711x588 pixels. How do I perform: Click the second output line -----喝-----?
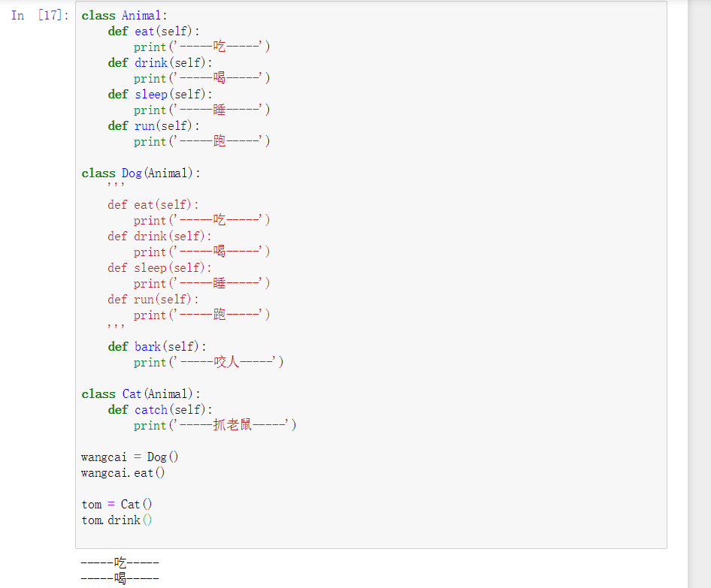pyautogui.click(x=120, y=578)
